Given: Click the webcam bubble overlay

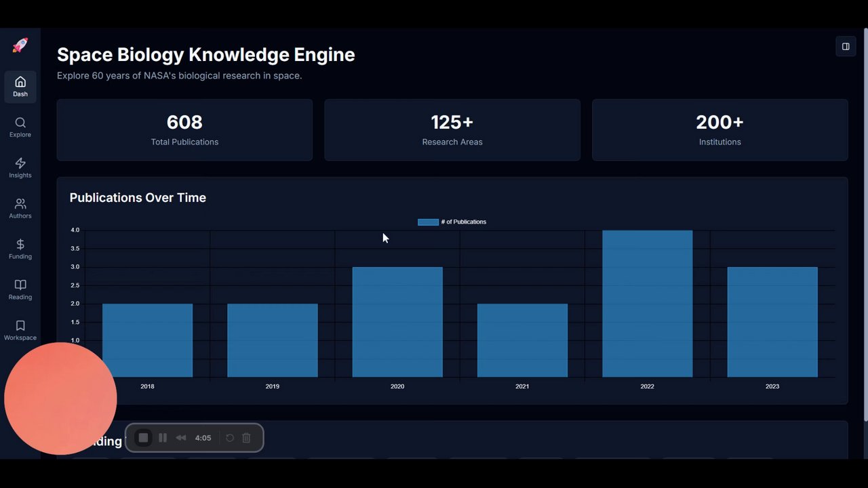Looking at the screenshot, I should tap(60, 399).
